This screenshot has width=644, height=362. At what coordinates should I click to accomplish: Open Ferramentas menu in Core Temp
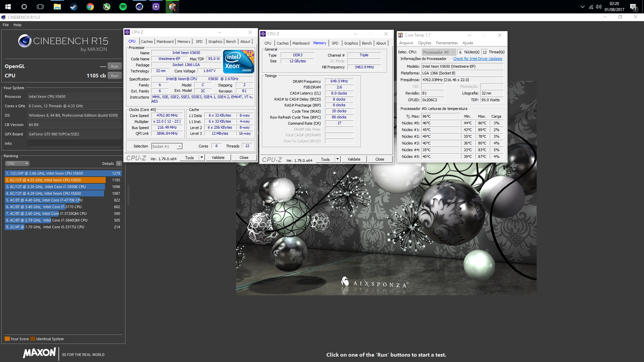(447, 43)
